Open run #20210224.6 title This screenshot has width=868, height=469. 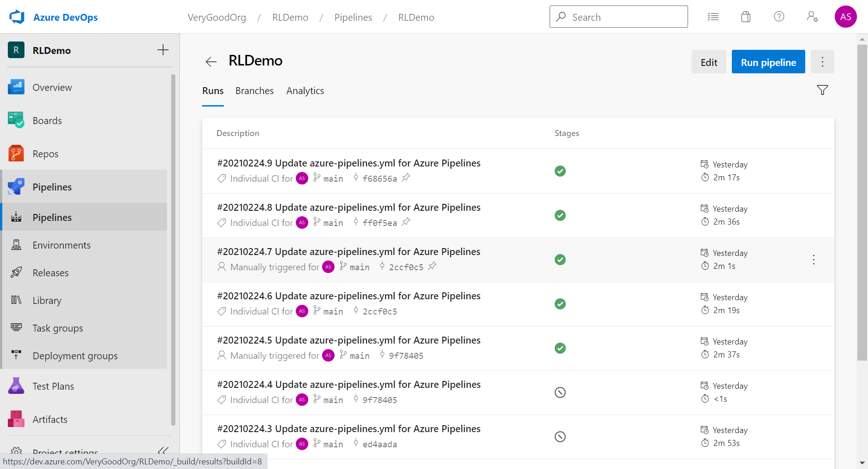tap(348, 296)
